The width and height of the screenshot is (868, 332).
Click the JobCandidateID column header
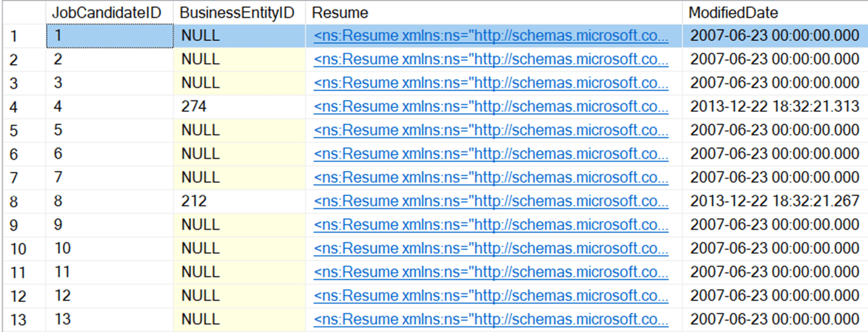click(107, 13)
